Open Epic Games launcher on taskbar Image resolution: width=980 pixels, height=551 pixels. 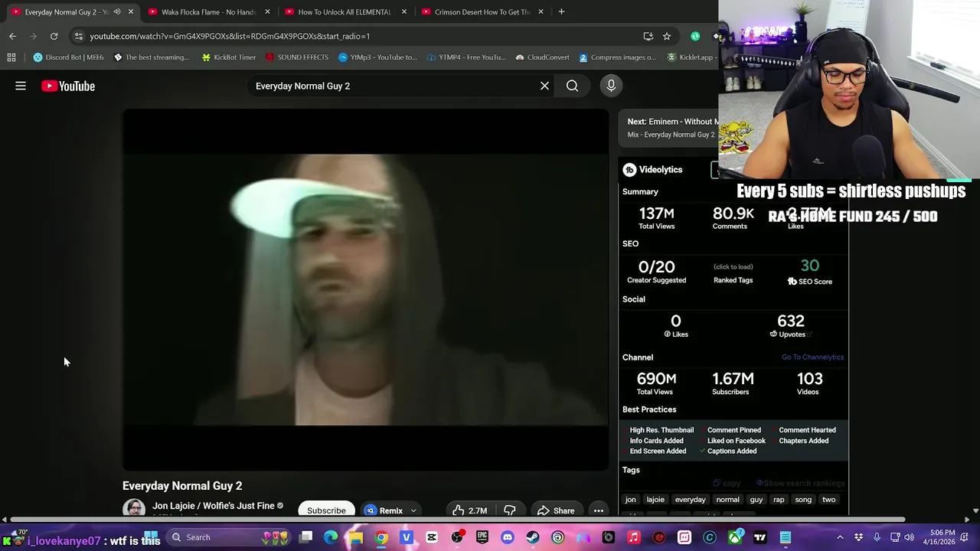[482, 537]
